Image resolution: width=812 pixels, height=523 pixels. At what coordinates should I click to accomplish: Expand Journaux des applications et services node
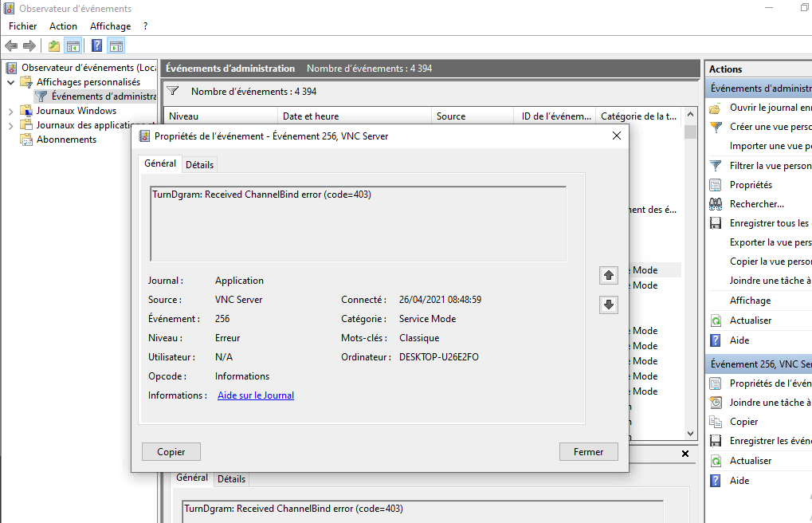10,126
